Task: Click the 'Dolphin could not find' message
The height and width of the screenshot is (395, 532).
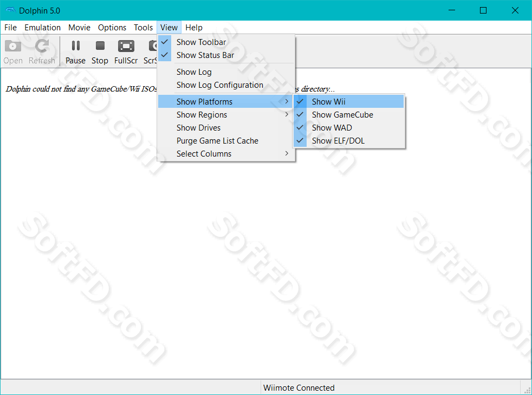Action: point(81,89)
